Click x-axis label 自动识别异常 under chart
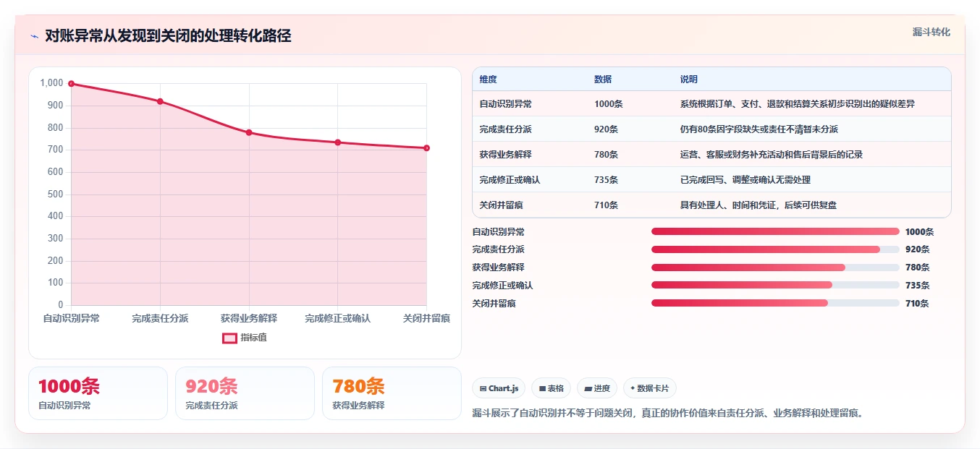Viewport: 980px width, 449px height. coord(71,318)
